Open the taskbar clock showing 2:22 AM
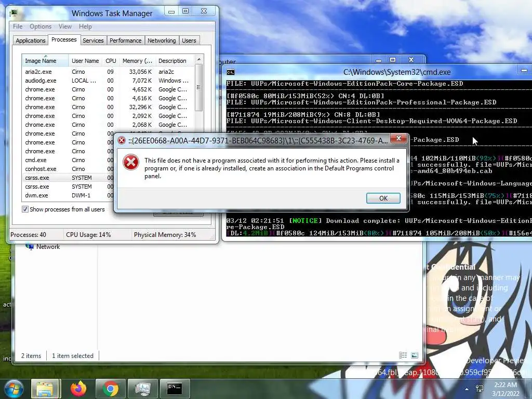532x399 pixels. pos(506,389)
